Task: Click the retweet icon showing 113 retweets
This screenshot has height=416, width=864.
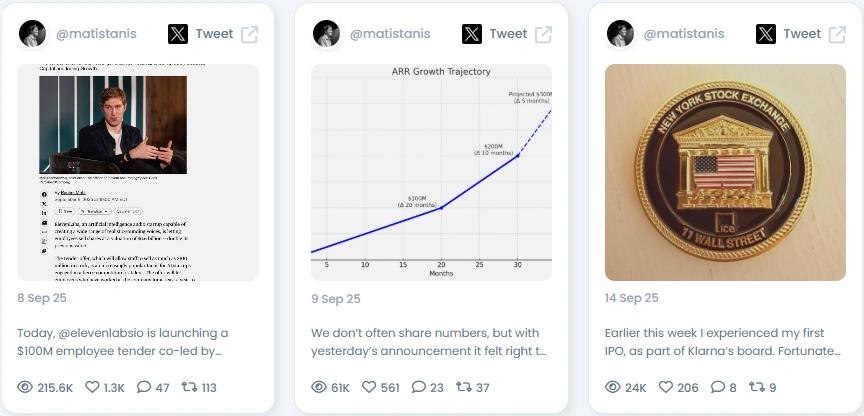Action: coord(190,387)
